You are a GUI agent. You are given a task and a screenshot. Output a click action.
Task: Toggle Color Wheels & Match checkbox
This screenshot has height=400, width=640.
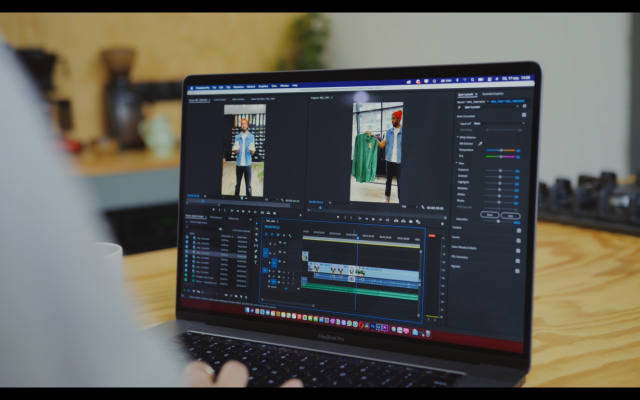[518, 251]
